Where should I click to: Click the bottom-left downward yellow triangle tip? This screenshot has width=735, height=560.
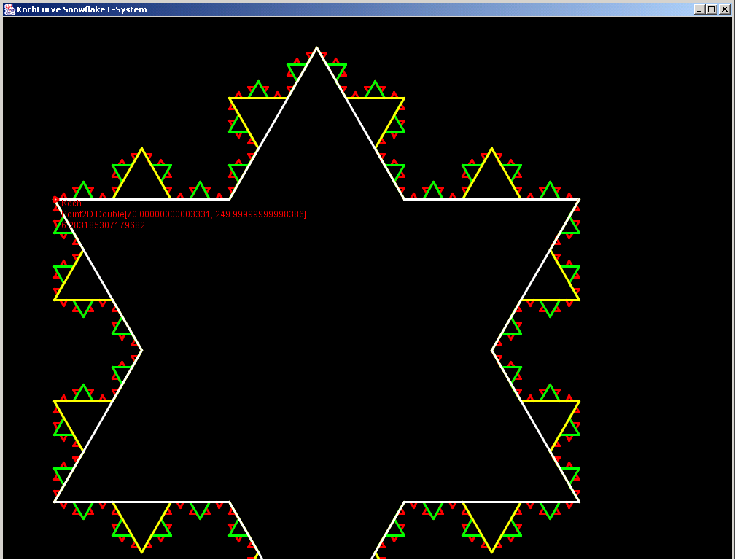pyautogui.click(x=141, y=552)
